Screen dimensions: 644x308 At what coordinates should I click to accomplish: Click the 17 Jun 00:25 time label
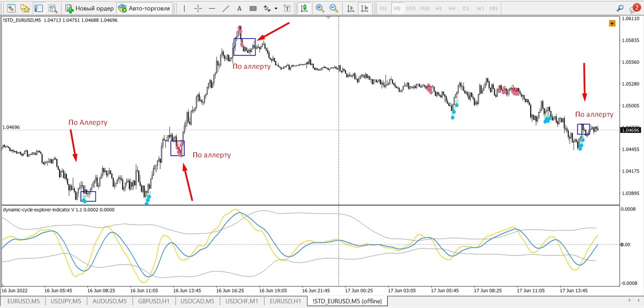[x=358, y=290]
